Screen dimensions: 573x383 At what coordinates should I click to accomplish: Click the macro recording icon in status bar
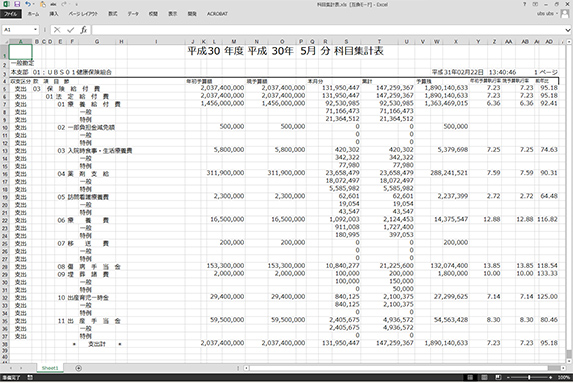30,378
